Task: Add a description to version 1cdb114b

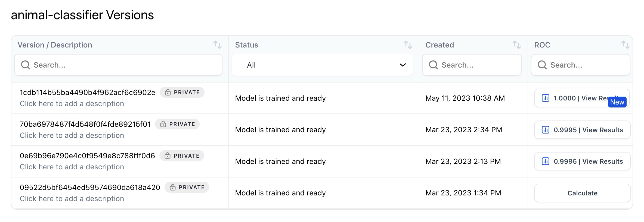Action: click(x=72, y=104)
